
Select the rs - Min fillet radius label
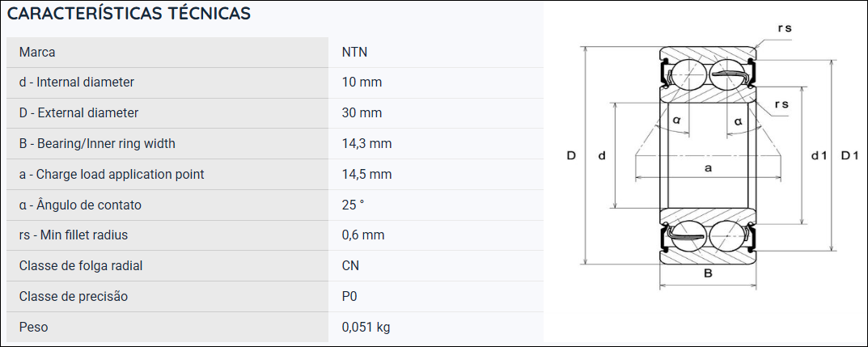[x=74, y=235]
